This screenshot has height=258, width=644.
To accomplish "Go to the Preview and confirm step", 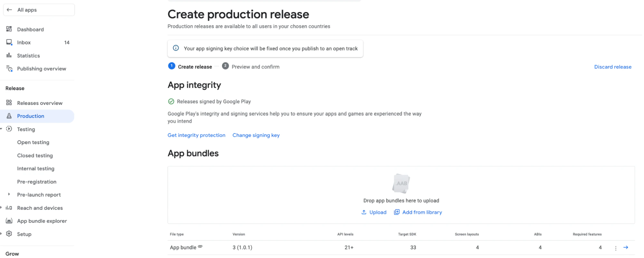I will pos(255,67).
